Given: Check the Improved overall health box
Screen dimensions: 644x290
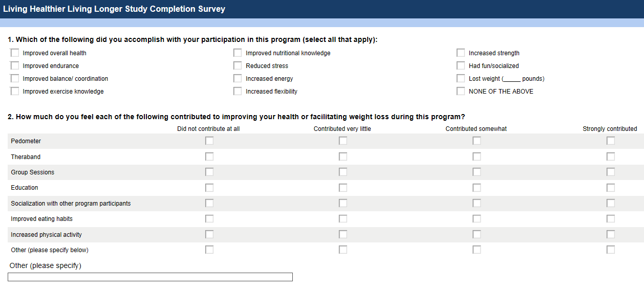Looking at the screenshot, I should pyautogui.click(x=15, y=53).
